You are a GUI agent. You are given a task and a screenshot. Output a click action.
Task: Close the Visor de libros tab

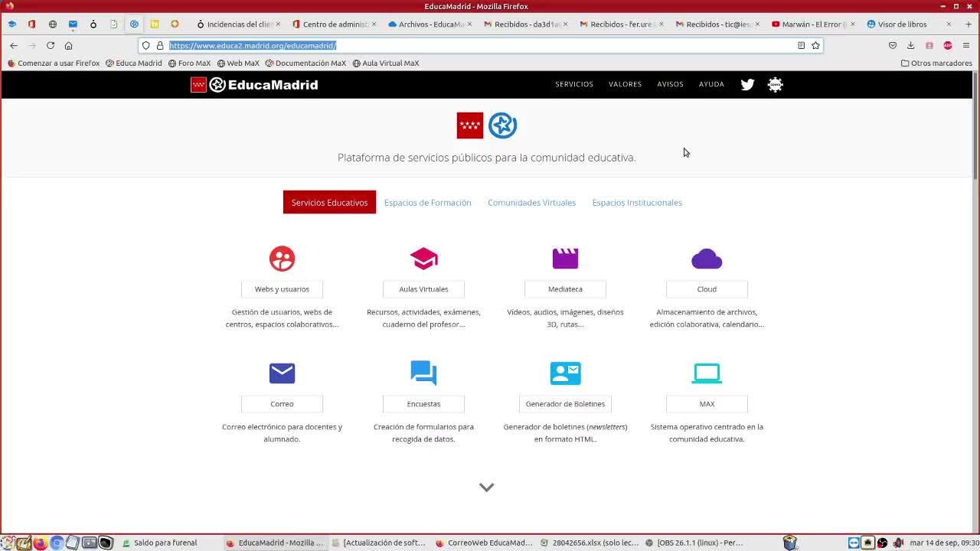click(x=948, y=24)
